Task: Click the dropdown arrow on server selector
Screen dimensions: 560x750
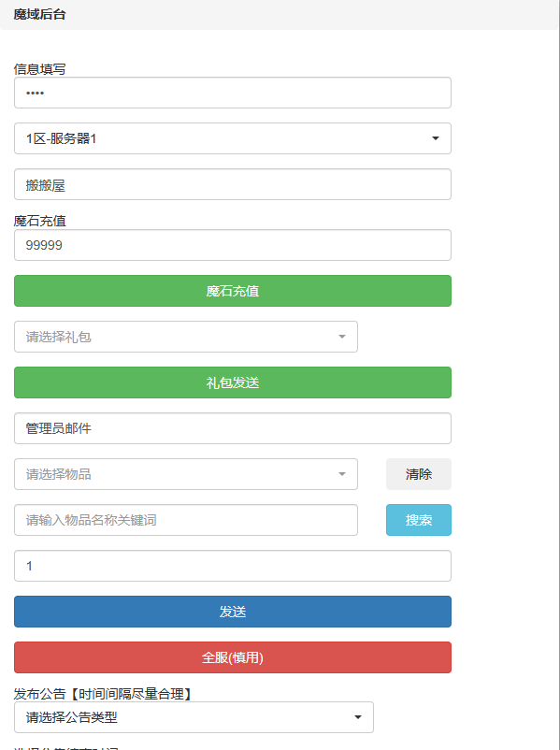Action: 435,138
